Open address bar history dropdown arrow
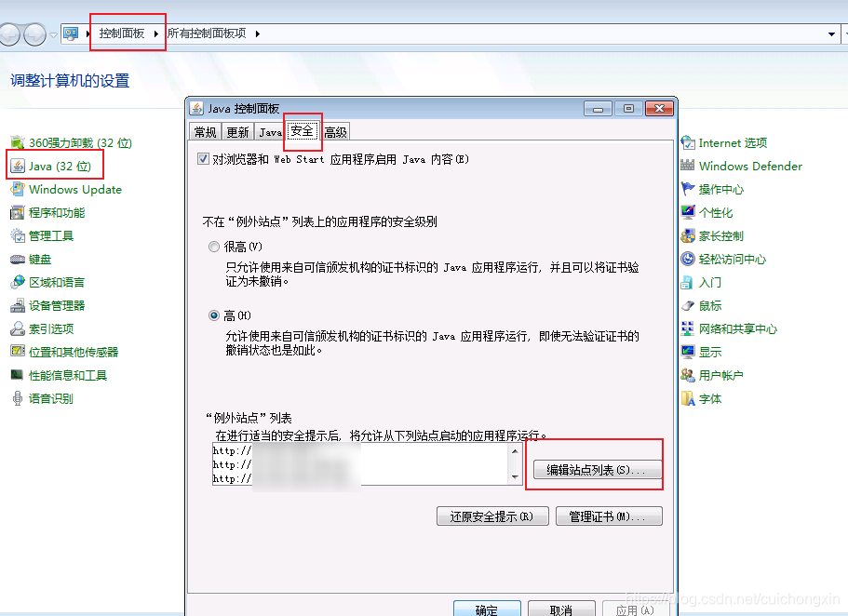Screen dimensions: 848x616 tap(831, 34)
